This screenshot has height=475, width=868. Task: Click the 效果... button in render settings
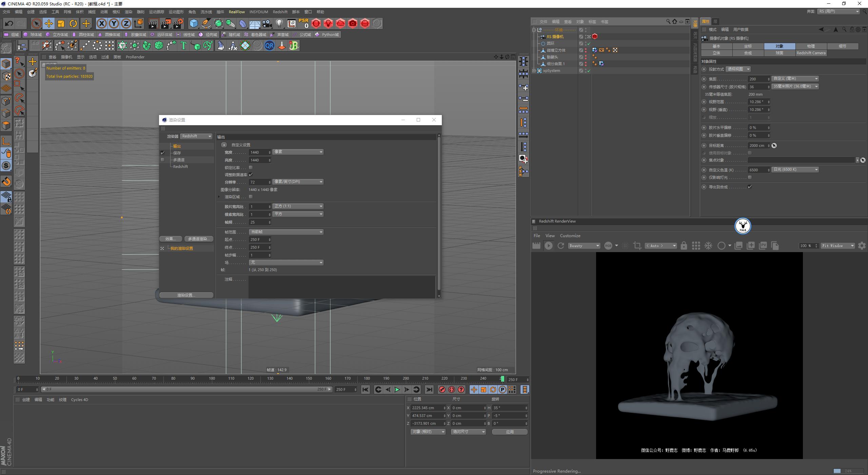[x=171, y=239]
